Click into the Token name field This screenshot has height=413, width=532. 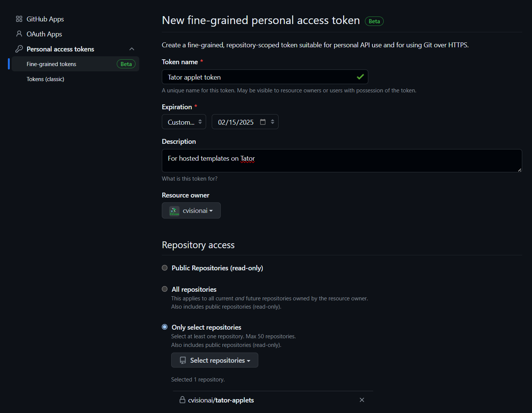[265, 77]
